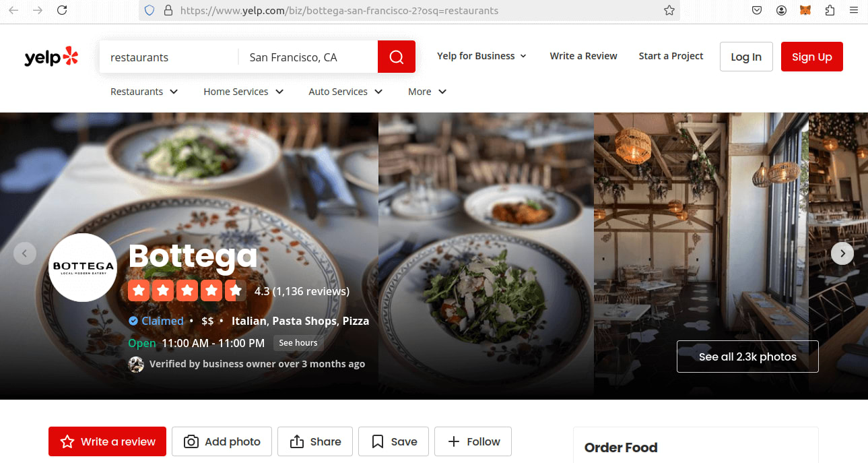
Task: Show next photo with right arrow
Action: [x=842, y=253]
